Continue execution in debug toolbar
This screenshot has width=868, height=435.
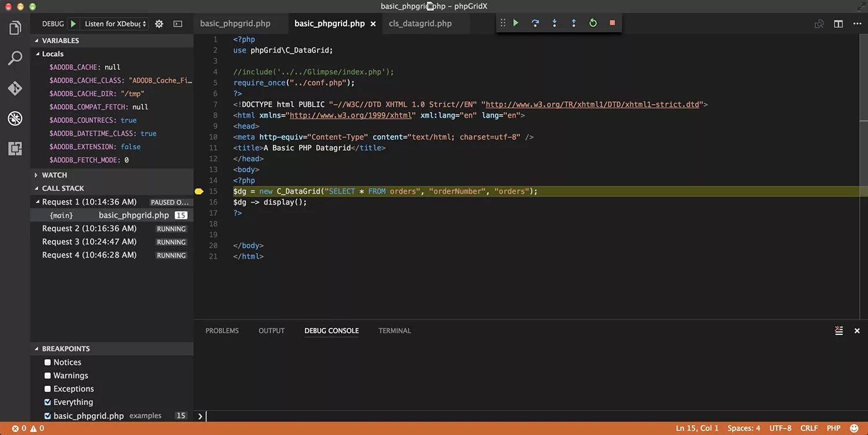point(516,23)
